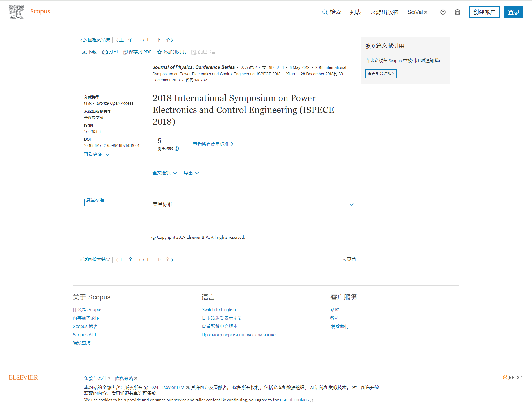Click the ELSEVIER footer logo
The height and width of the screenshot is (410, 532).
(x=23, y=378)
